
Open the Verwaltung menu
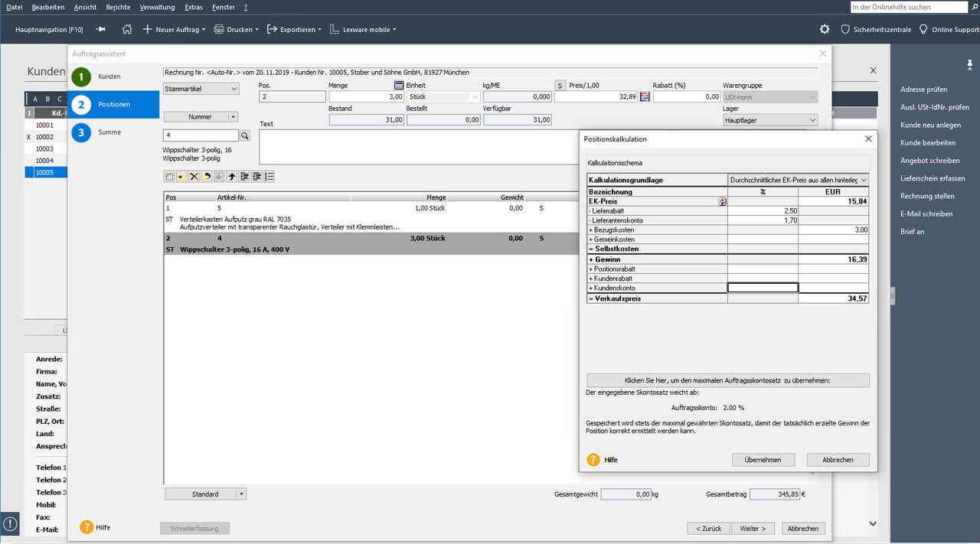(x=156, y=7)
